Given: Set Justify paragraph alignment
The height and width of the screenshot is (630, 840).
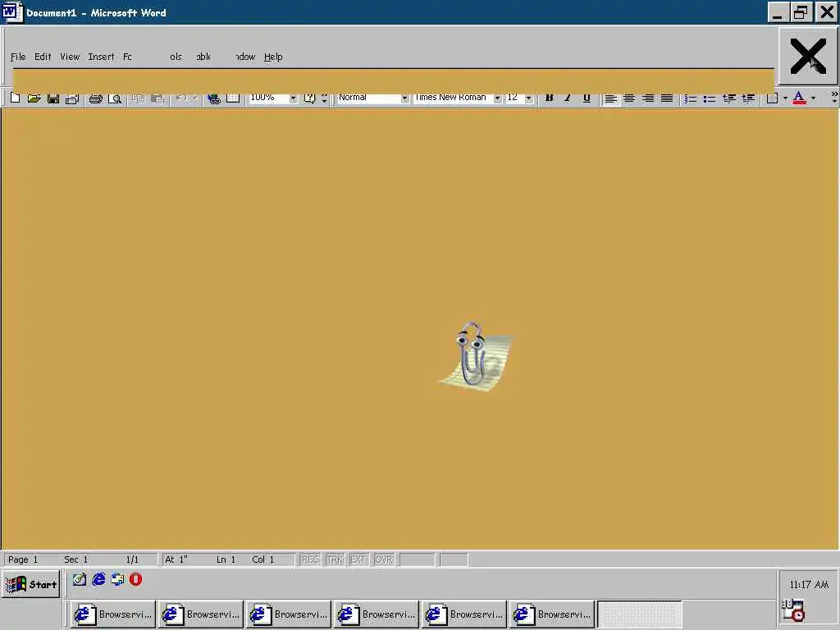Looking at the screenshot, I should tap(667, 98).
